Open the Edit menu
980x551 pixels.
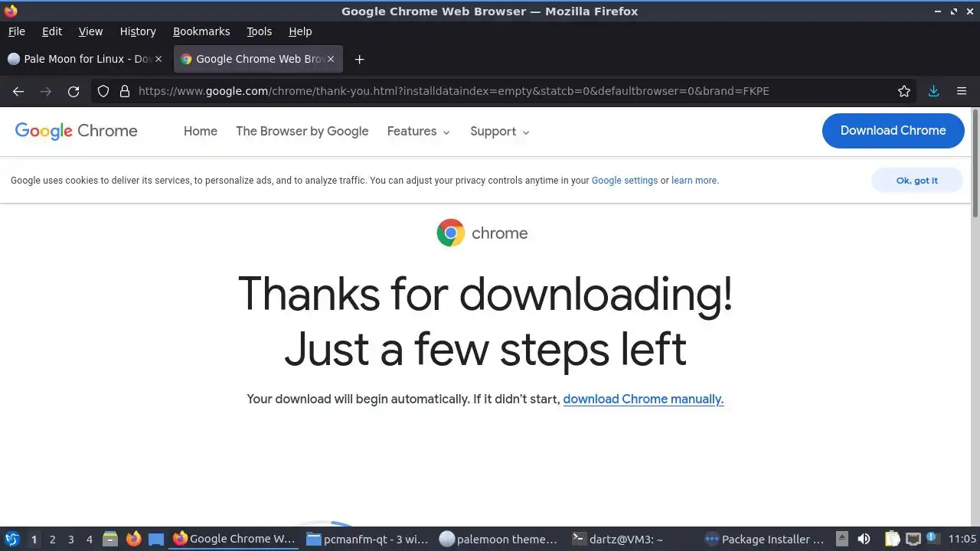52,31
